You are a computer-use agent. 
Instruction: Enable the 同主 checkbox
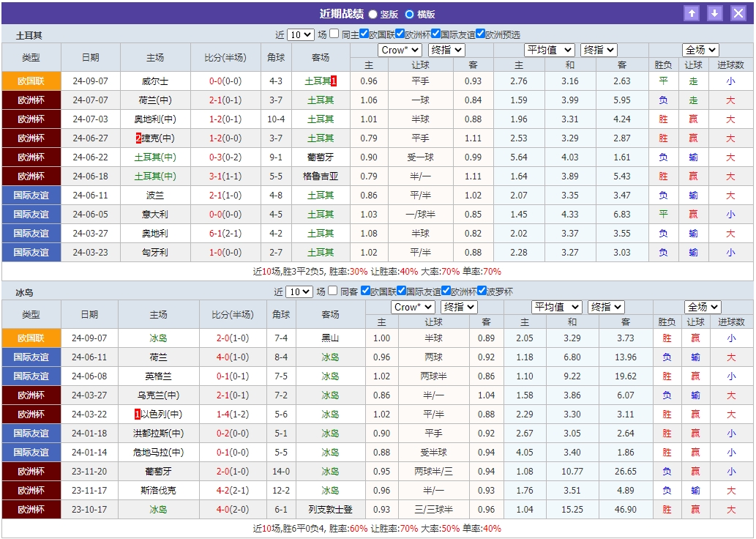pyautogui.click(x=333, y=32)
